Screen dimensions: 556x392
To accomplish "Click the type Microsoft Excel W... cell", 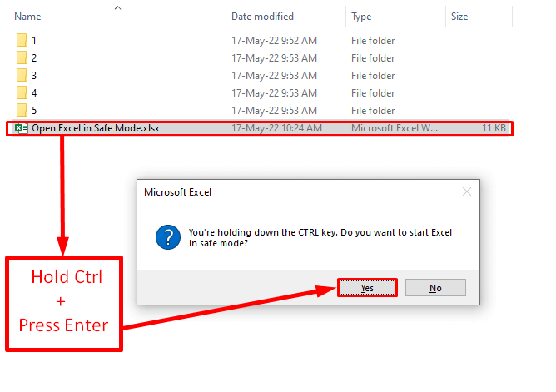I will coord(395,128).
